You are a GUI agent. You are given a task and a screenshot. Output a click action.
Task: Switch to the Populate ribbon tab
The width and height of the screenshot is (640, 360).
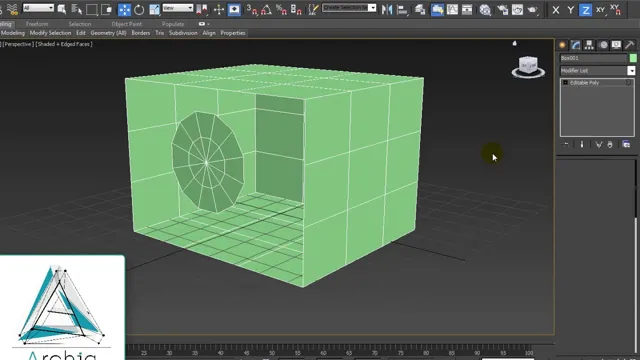pyautogui.click(x=173, y=24)
